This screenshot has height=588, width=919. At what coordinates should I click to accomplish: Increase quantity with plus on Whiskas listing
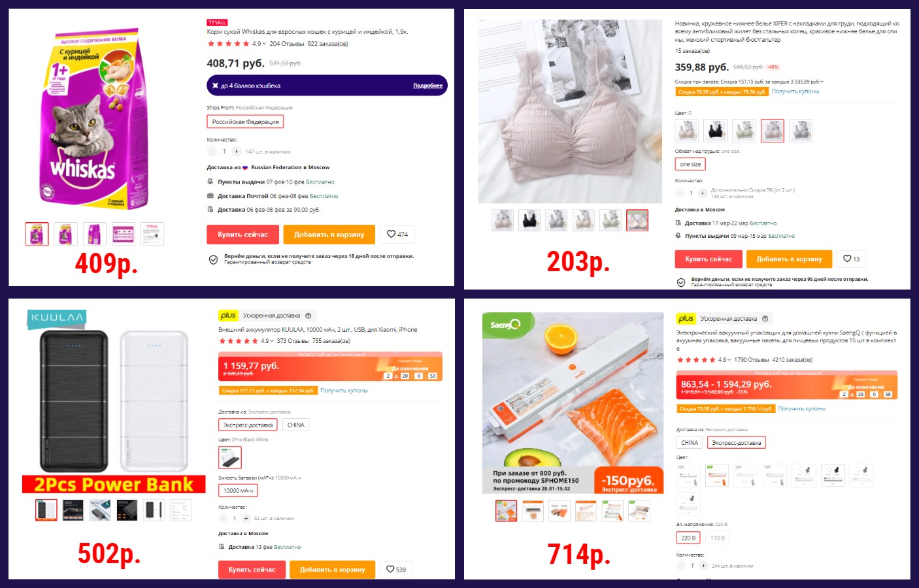(237, 152)
